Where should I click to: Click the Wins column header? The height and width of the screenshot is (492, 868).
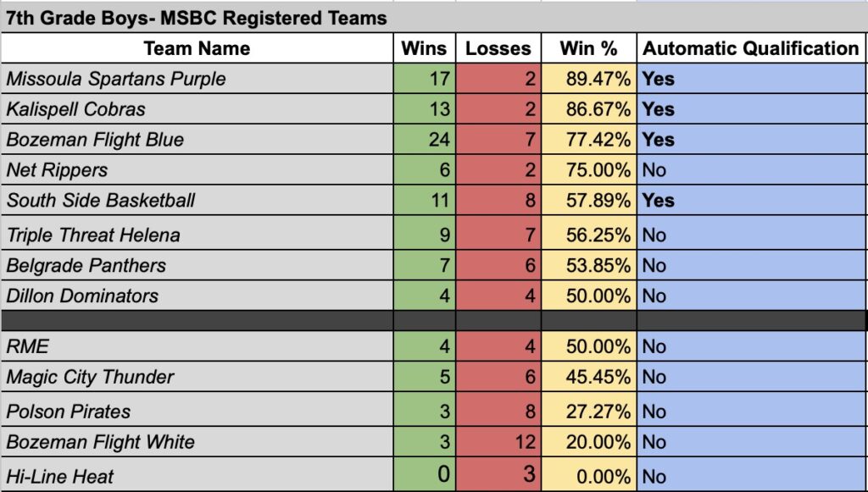(424, 48)
